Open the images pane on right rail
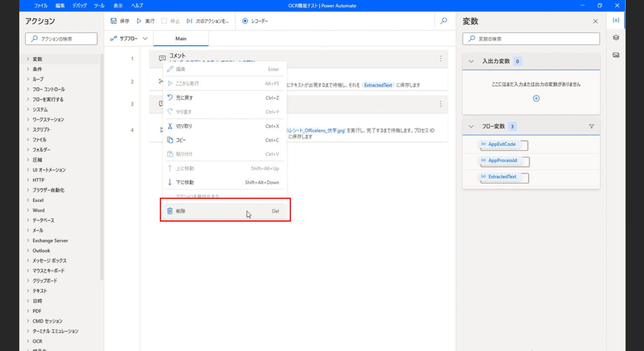Viewport: 644px width, 351px height. (x=615, y=55)
